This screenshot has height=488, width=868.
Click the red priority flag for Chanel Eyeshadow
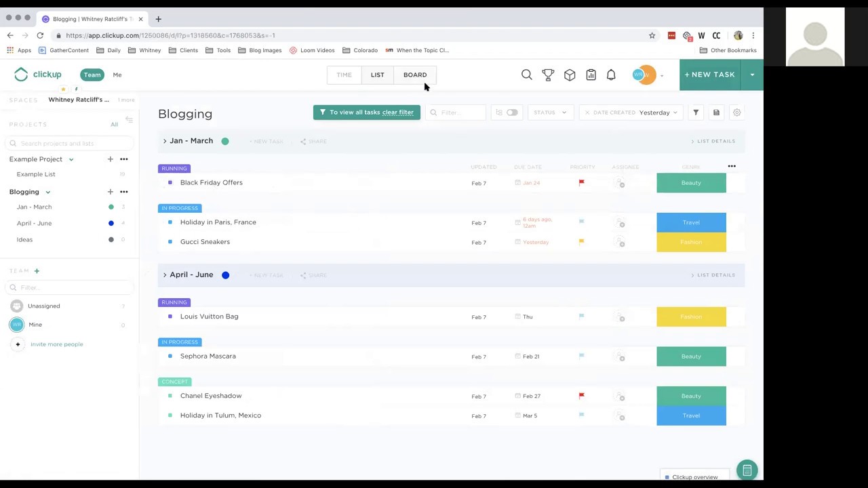581,396
